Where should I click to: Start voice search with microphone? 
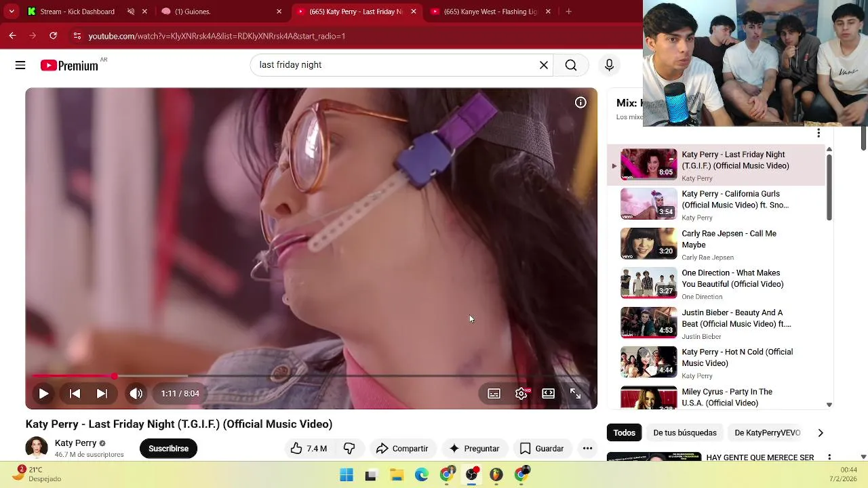[609, 65]
